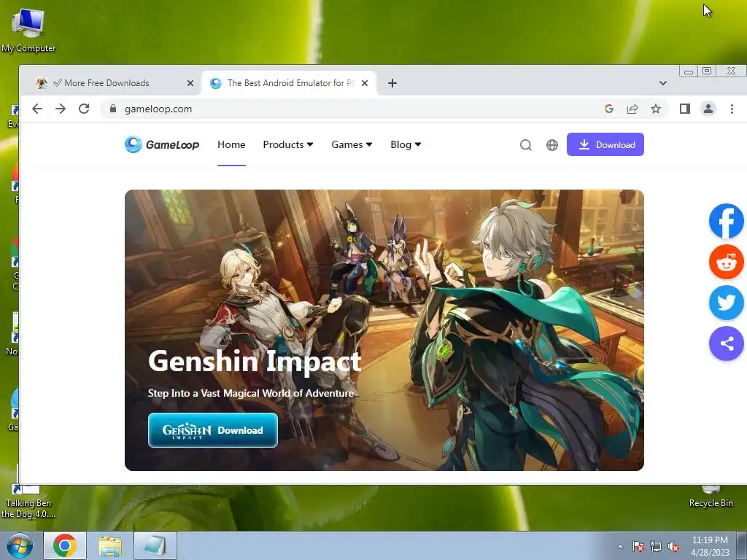This screenshot has width=747, height=560.
Task: Share page via Twitter icon
Action: (726, 303)
